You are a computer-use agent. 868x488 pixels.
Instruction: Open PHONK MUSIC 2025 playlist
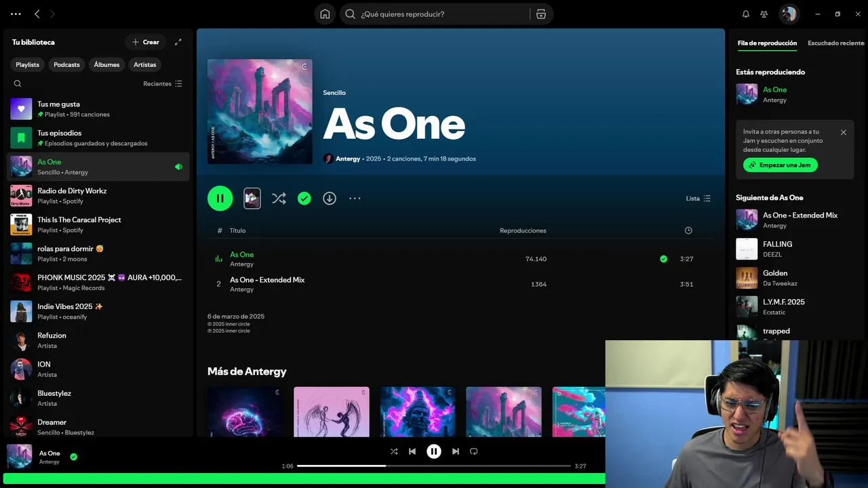(98, 283)
